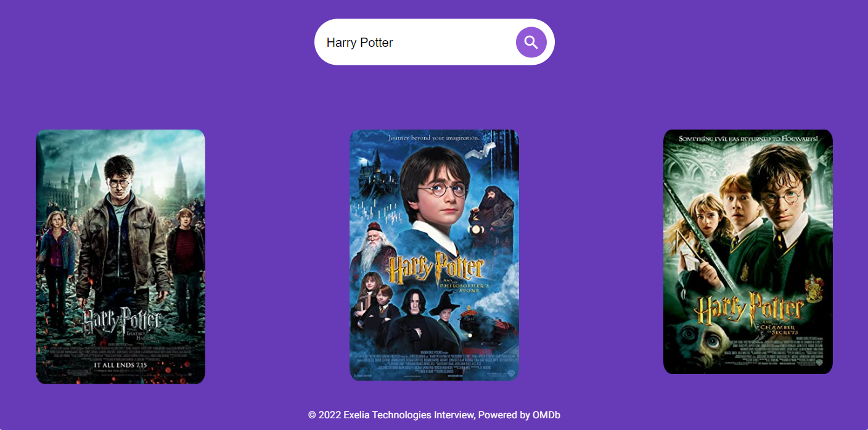Click the Journey beyond your imagination tagline
This screenshot has height=430, width=868.
tap(433, 138)
